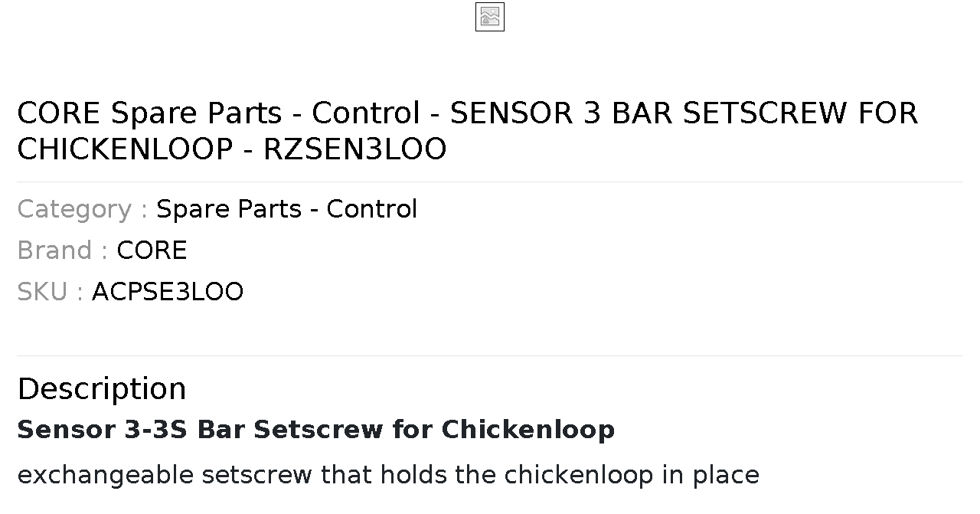Click the product title heading
980x514 pixels.
pos(468,131)
